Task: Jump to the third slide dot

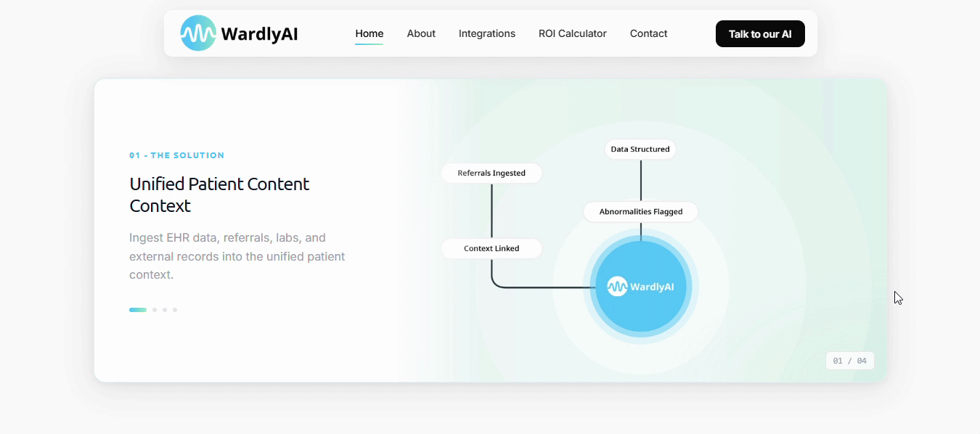Action: click(x=165, y=310)
